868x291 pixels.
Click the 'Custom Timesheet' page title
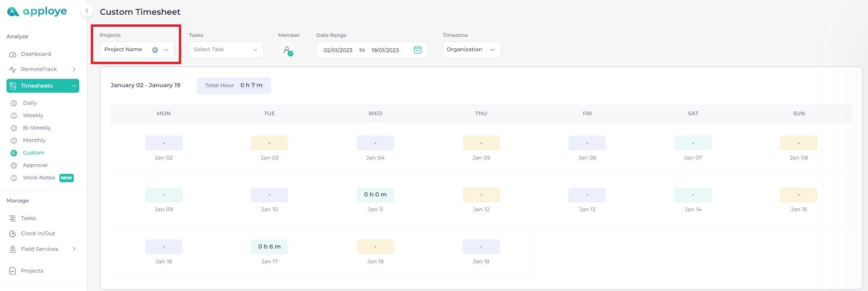140,12
